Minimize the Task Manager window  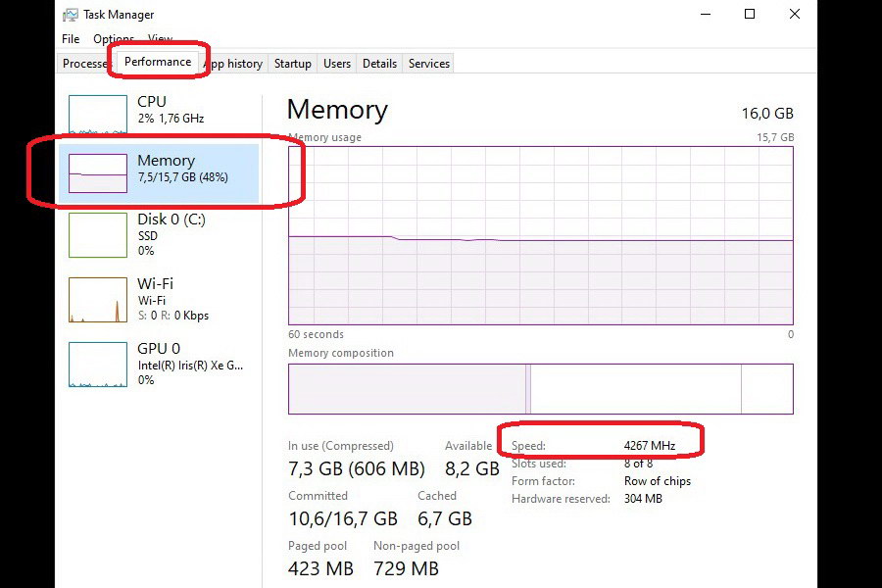[x=705, y=15]
